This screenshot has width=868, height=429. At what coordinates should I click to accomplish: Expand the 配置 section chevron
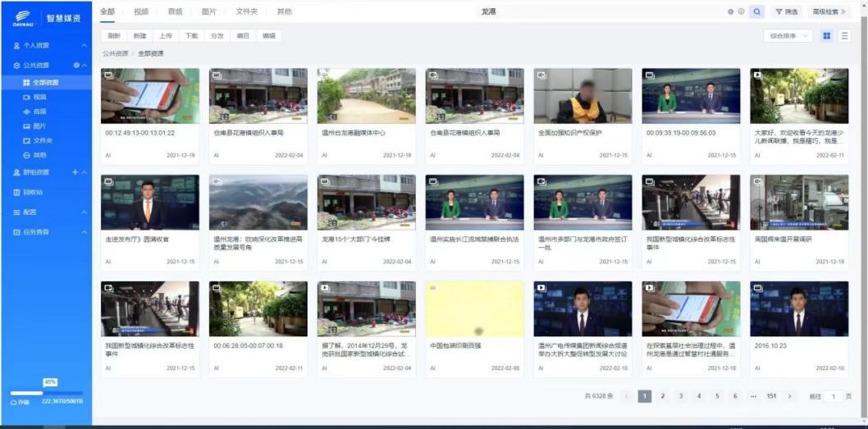(85, 212)
